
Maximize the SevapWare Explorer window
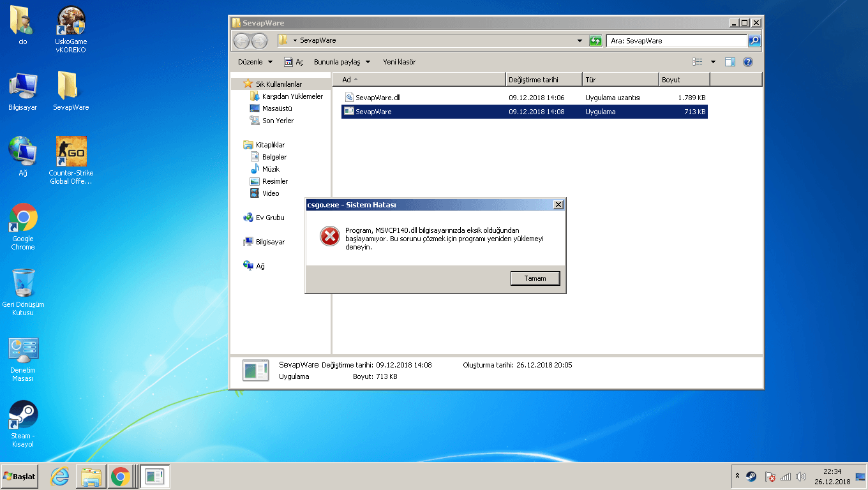click(744, 22)
